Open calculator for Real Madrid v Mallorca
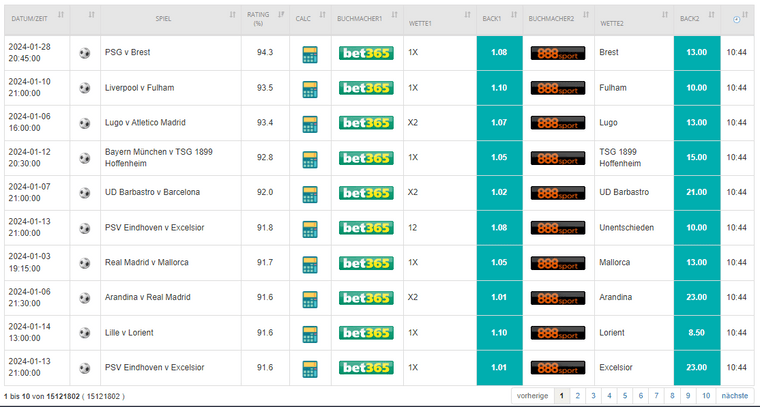 click(x=310, y=265)
